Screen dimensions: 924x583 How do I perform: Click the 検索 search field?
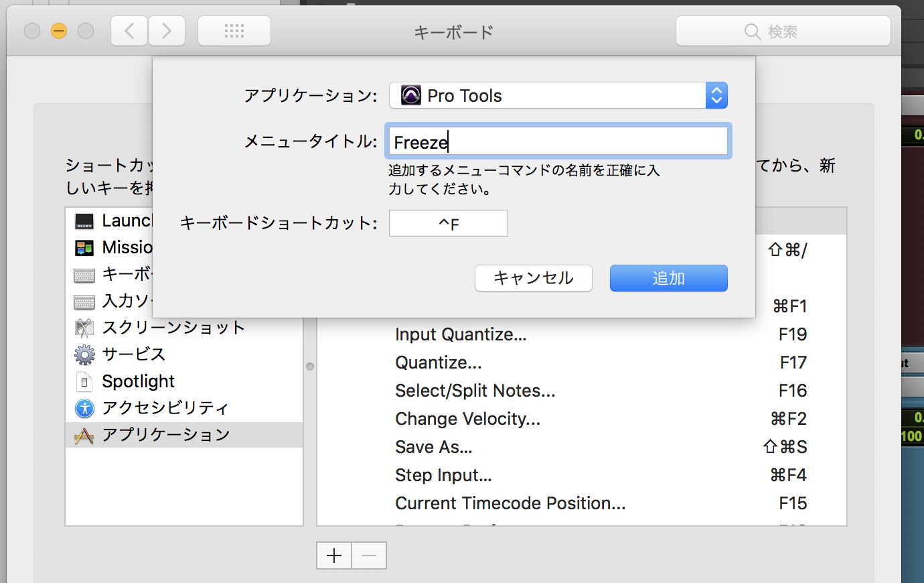[x=783, y=31]
